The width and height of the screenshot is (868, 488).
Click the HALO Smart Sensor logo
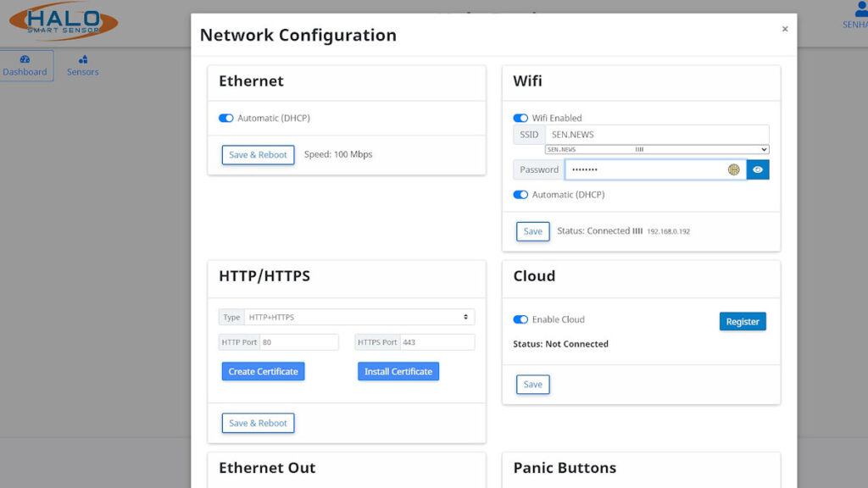click(x=63, y=22)
